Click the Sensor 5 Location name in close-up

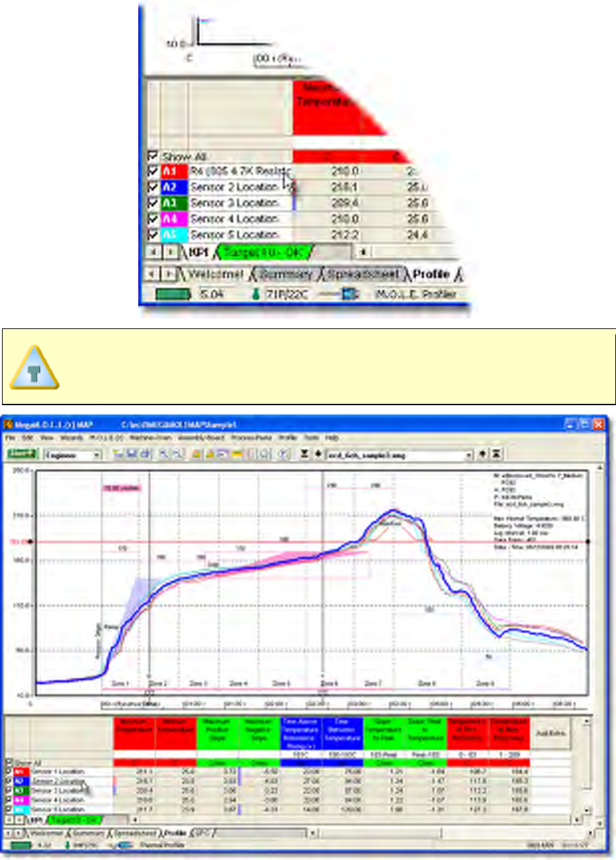click(x=234, y=235)
